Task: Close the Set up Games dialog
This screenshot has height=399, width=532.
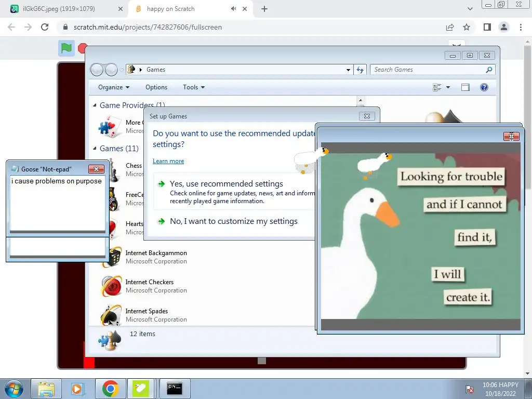Action: [367, 116]
